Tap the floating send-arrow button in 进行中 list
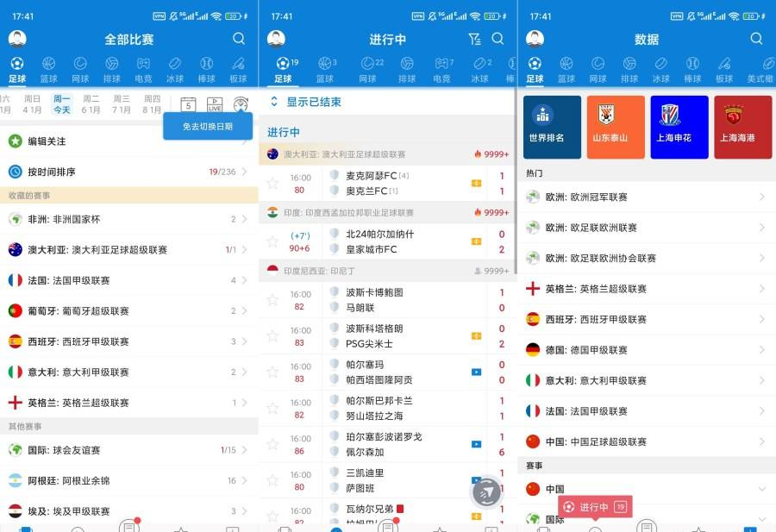 [x=486, y=491]
